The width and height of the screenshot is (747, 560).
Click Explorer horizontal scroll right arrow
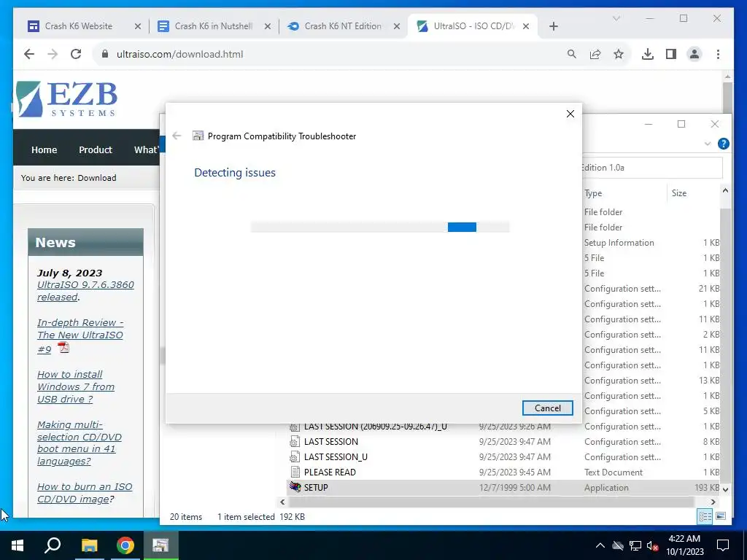click(713, 502)
